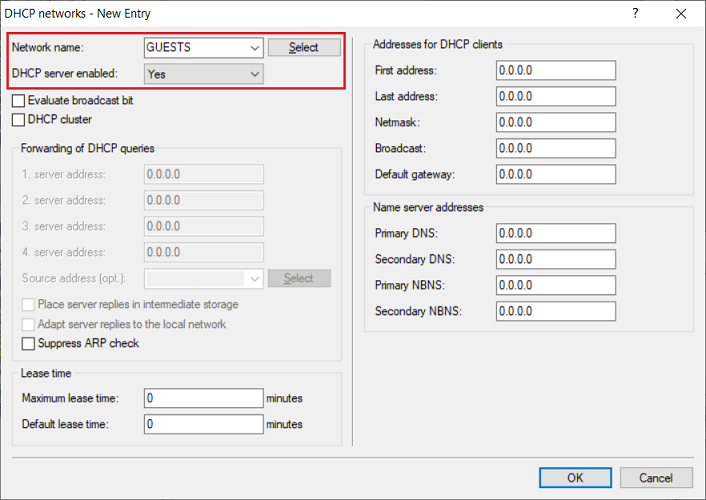This screenshot has height=500, width=706.
Task: Confirm the entry with OK
Action: (575, 478)
